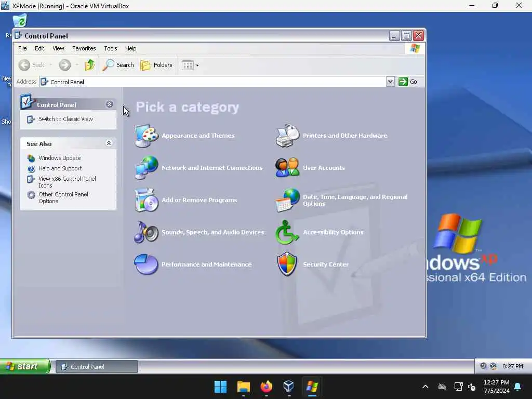532x399 pixels.
Task: Click Security Center text link
Action: [x=326, y=264]
